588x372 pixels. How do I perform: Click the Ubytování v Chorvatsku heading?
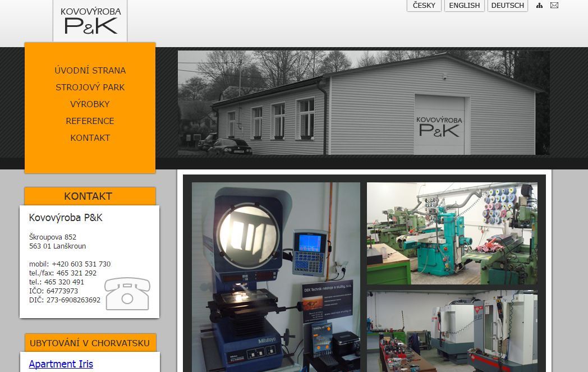tap(90, 343)
